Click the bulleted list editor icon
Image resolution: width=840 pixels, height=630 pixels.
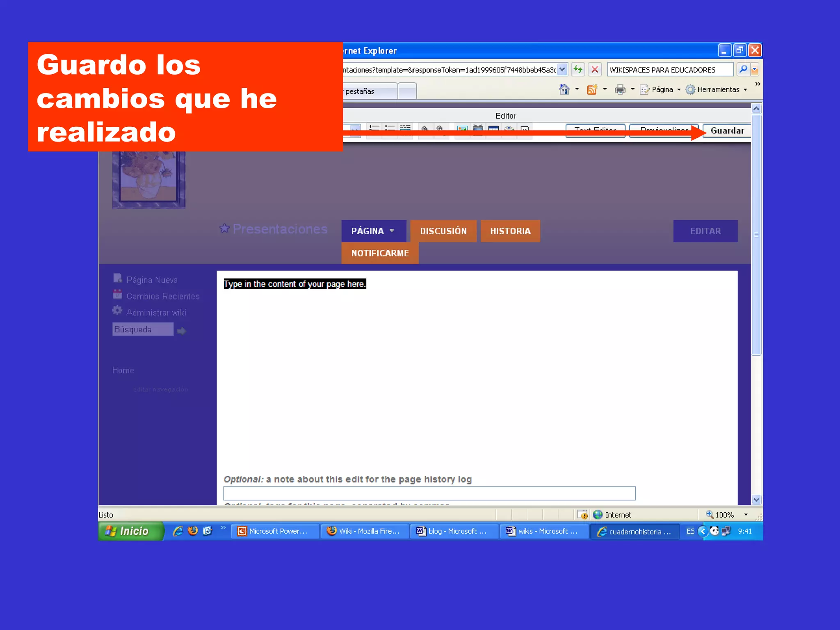(x=390, y=130)
